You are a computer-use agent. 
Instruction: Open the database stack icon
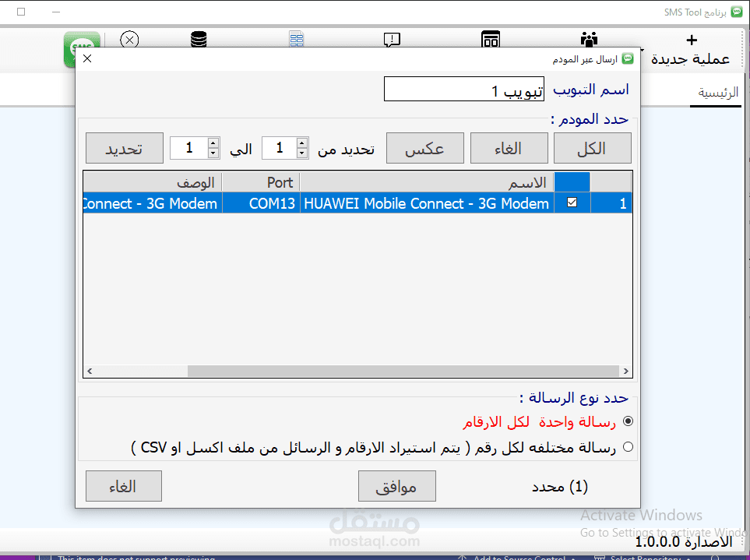[x=199, y=39]
